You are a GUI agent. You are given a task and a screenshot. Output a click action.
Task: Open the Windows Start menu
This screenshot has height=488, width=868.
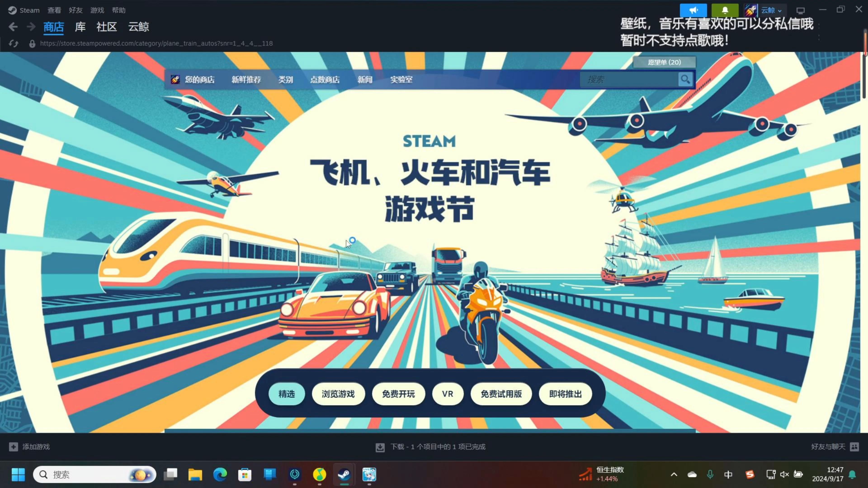pyautogui.click(x=18, y=474)
